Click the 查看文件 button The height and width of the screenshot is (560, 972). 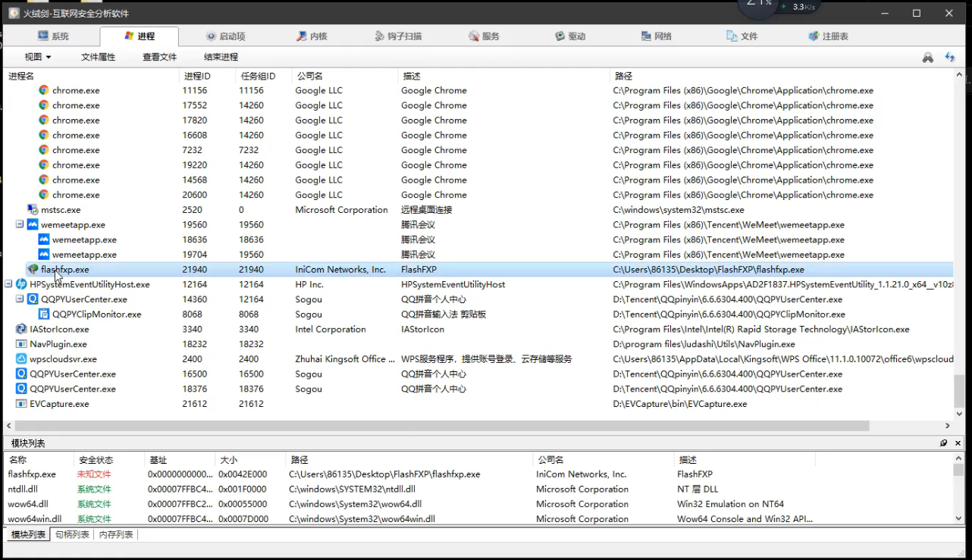159,57
